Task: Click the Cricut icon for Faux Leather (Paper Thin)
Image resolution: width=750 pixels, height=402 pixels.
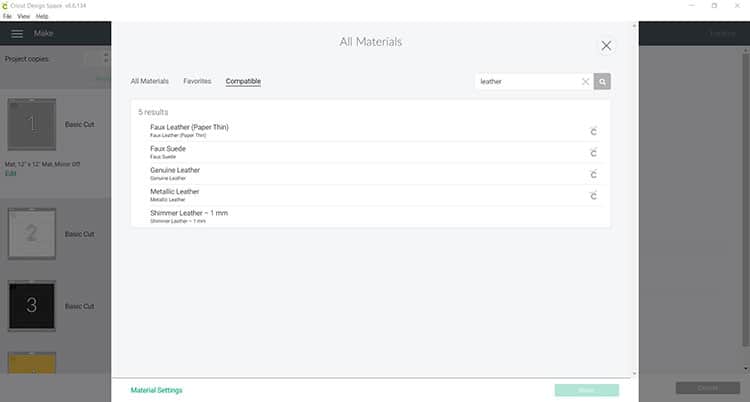Action: click(593, 132)
